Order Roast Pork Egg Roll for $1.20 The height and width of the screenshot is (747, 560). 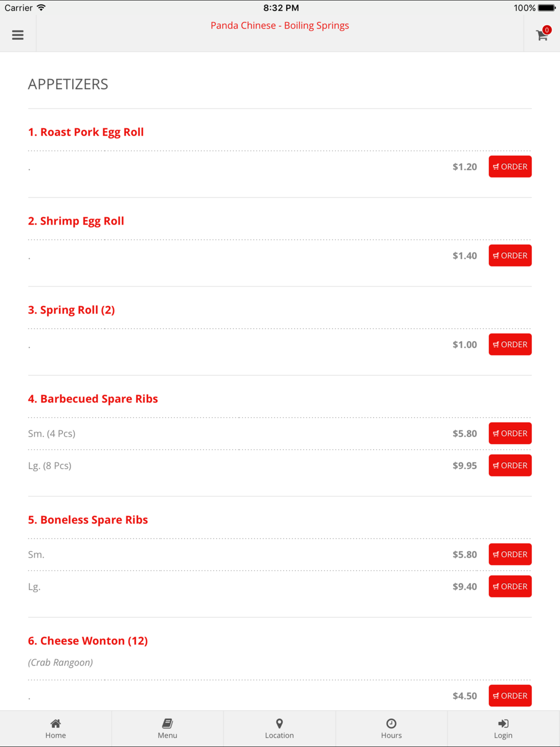click(510, 167)
